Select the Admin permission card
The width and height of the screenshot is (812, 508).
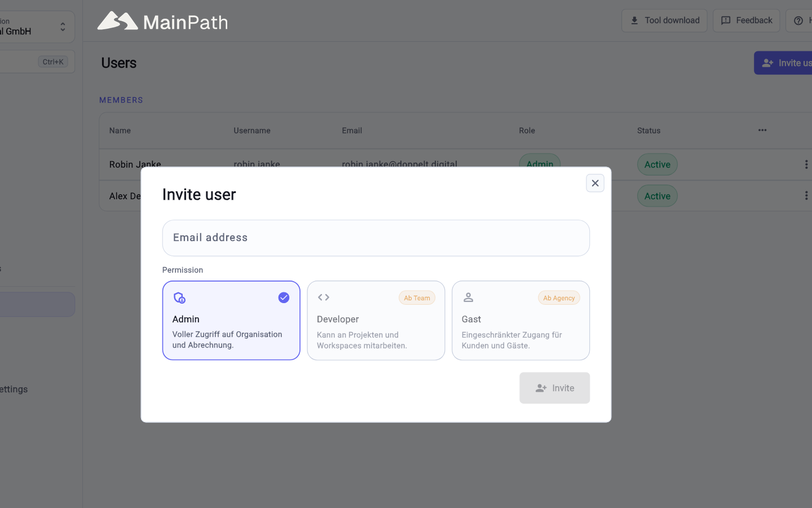coord(231,320)
